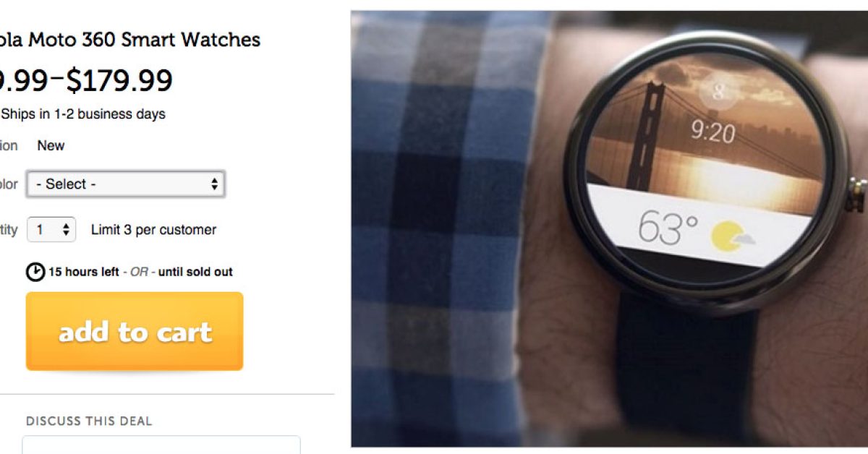This screenshot has width=868, height=454.
Task: Open the color Select dropdown
Action: point(126,184)
